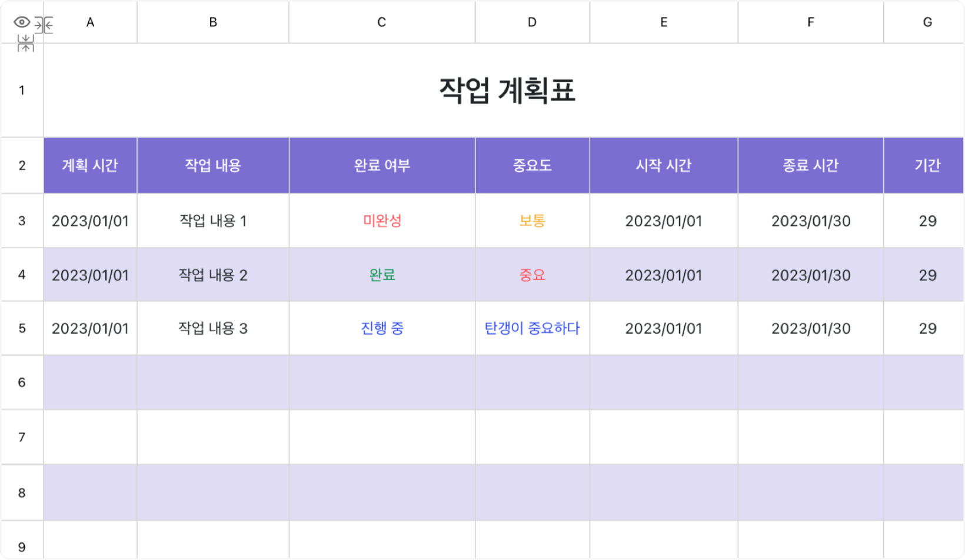Select row 8 header
The image size is (965, 560).
click(x=22, y=493)
